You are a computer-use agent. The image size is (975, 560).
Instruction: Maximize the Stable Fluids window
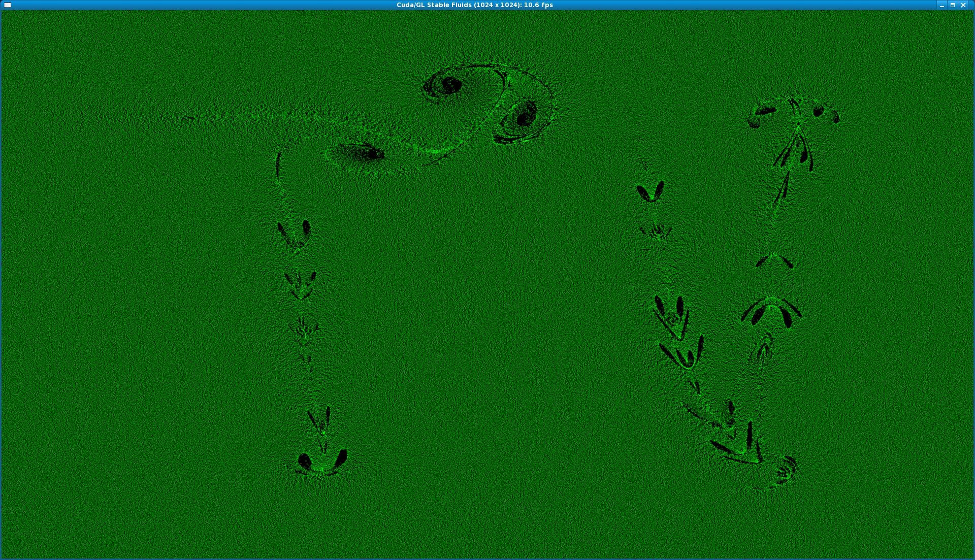[953, 5]
